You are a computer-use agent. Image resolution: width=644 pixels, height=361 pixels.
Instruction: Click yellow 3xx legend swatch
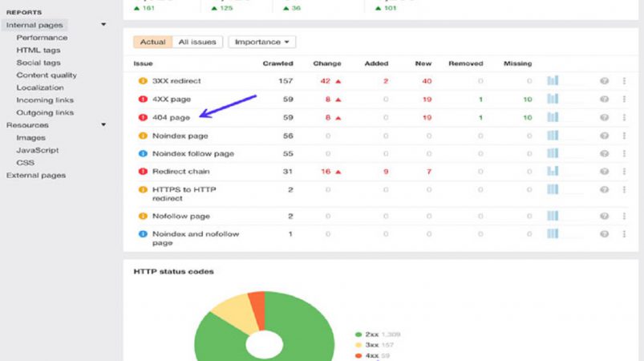(x=358, y=345)
